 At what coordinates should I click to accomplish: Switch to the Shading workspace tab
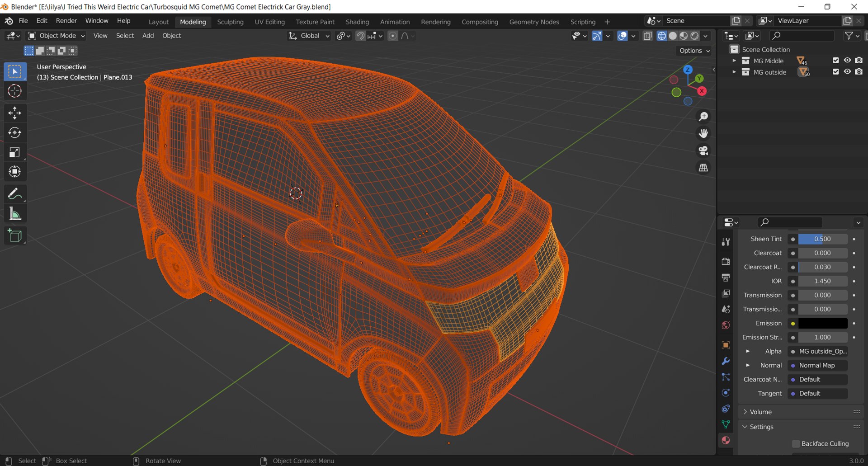357,22
